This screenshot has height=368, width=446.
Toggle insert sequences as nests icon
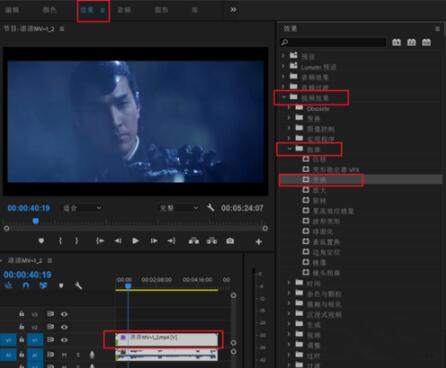tap(9, 285)
